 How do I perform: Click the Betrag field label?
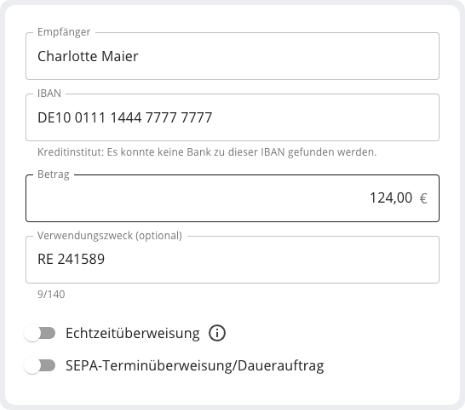tap(53, 174)
